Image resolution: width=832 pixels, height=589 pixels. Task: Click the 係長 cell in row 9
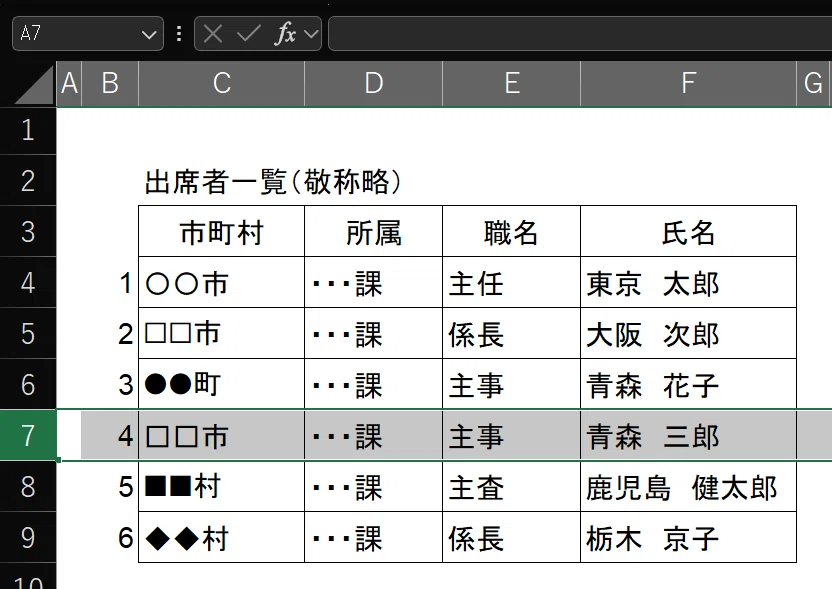512,537
